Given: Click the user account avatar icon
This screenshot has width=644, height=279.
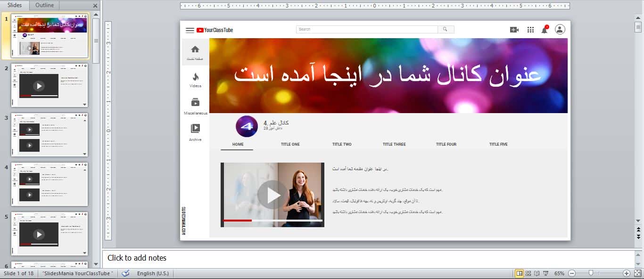Looking at the screenshot, I should click(x=560, y=29).
